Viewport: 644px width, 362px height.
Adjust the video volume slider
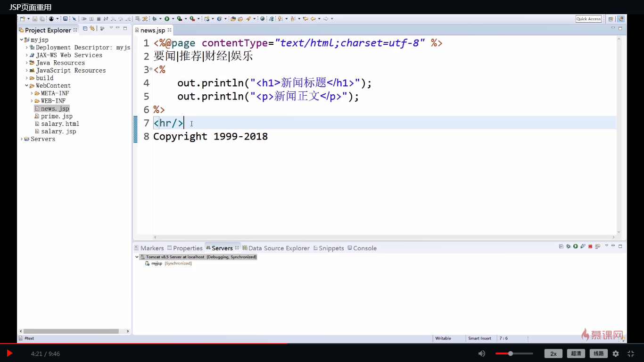click(x=514, y=354)
